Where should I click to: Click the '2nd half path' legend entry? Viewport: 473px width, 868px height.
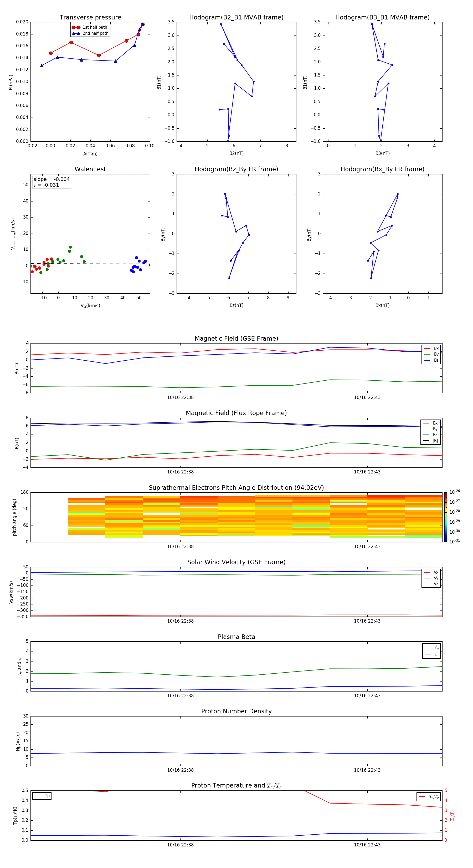click(90, 33)
